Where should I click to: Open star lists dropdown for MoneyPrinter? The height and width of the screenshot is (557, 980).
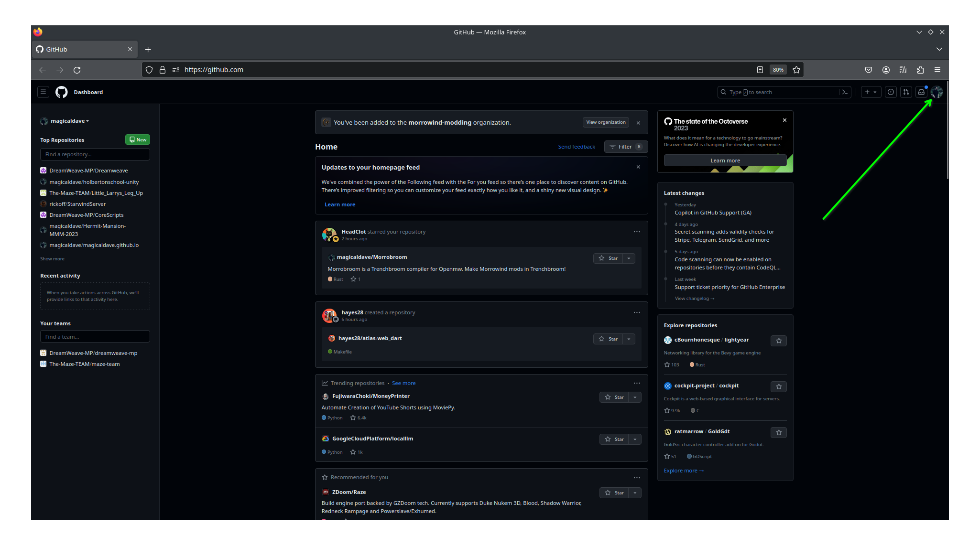coord(635,397)
